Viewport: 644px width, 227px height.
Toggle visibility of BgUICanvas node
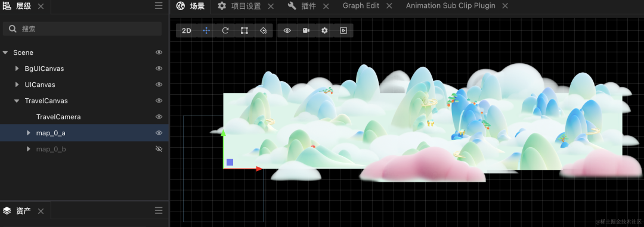click(x=159, y=69)
